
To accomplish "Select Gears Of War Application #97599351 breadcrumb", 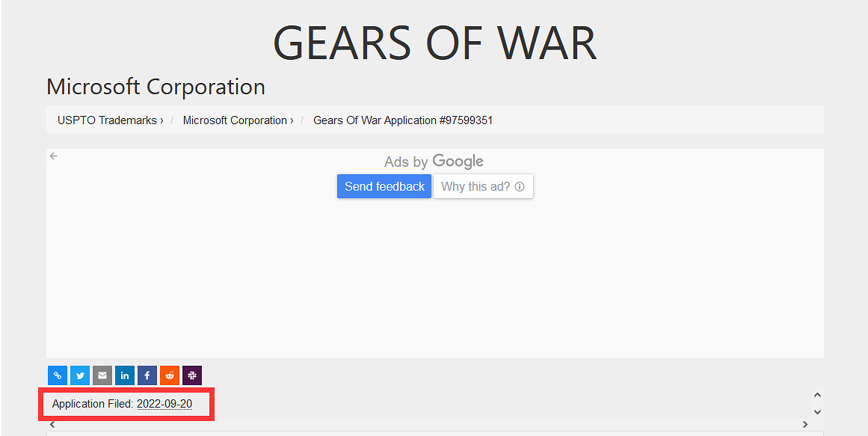I will pos(403,120).
